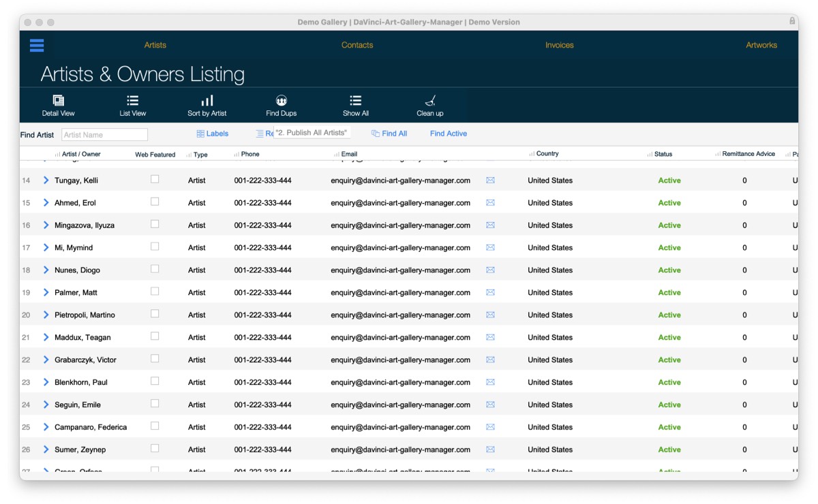Switch to Detail View
The image size is (818, 504).
pos(59,105)
